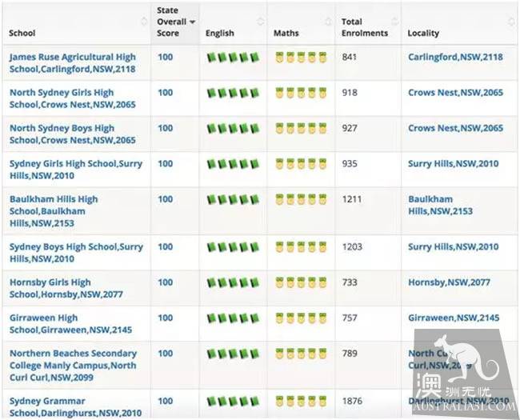Click Maths rating icons in Northern Beaches row
Image resolution: width=520 pixels, height=420 pixels.
301,354
